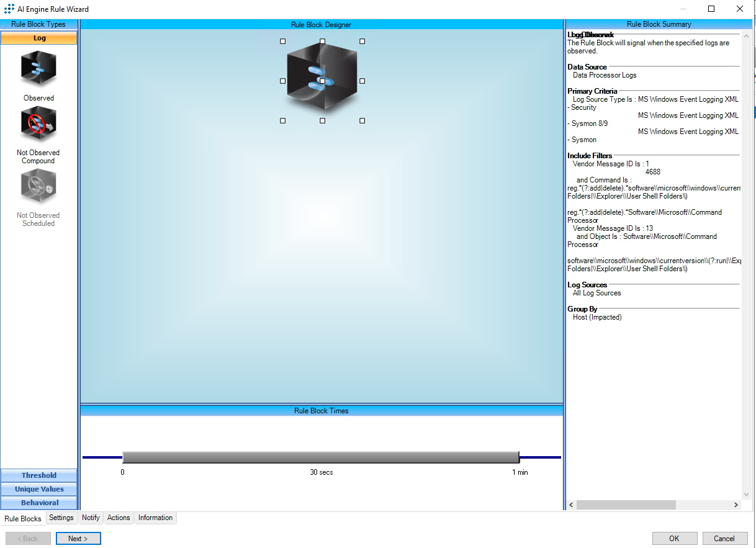Image resolution: width=756 pixels, height=548 pixels.
Task: Select the Observed log rule block icon
Action: point(38,68)
